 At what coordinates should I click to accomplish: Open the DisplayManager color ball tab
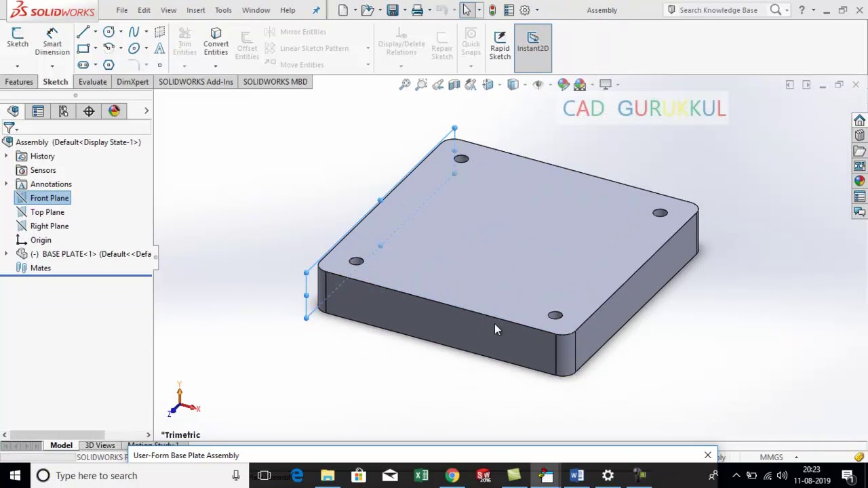pos(114,111)
